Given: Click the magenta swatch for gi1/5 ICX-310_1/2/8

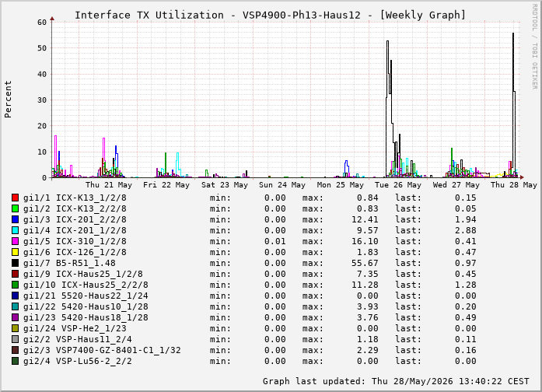Looking at the screenshot, I should pos(15,241).
